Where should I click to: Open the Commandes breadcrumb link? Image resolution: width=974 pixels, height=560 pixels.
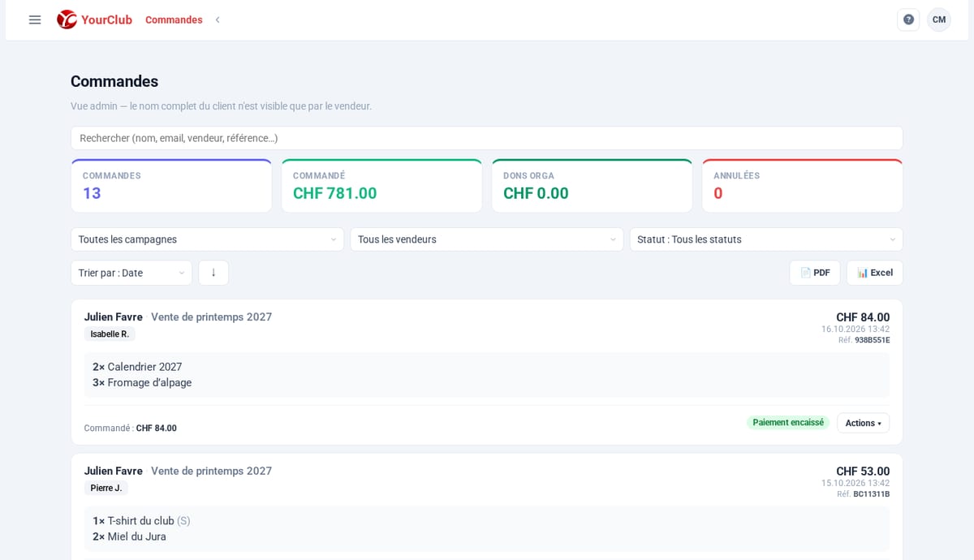[174, 19]
